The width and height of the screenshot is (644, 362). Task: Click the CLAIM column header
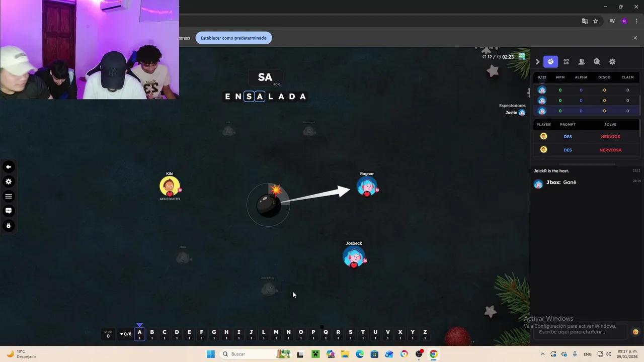click(627, 77)
